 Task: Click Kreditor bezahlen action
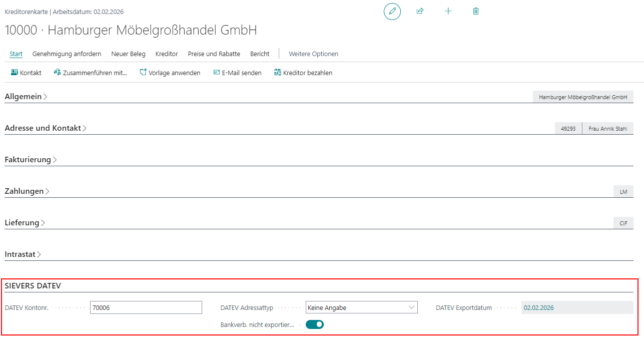click(x=303, y=73)
